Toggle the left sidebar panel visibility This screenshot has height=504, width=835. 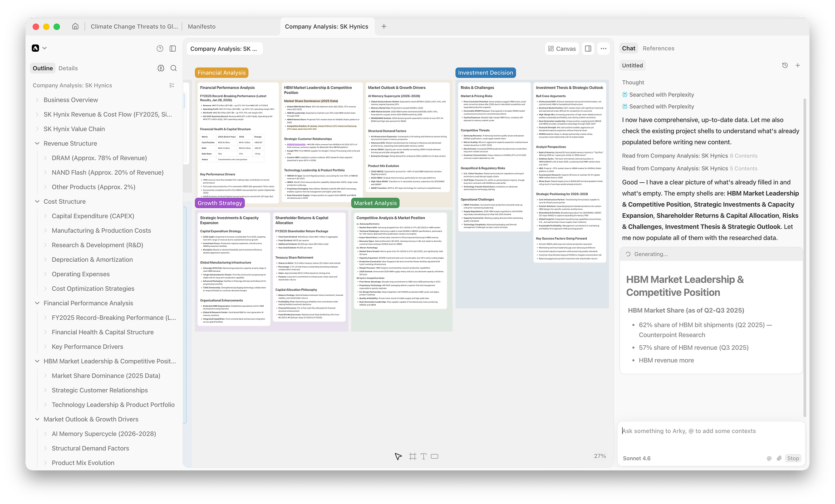point(173,48)
